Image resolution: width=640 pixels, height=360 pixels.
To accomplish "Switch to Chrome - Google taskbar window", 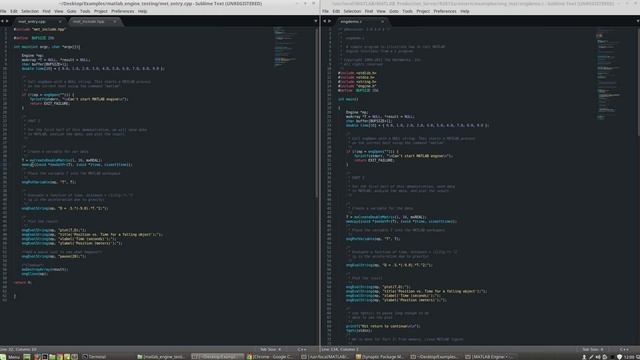I will coord(270,357).
